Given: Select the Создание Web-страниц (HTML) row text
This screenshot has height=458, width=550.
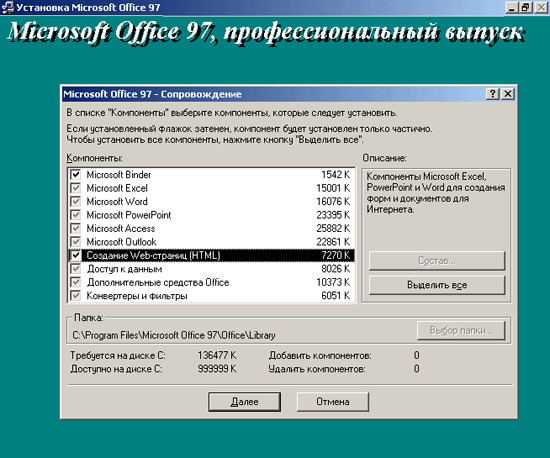Looking at the screenshot, I should [x=153, y=255].
